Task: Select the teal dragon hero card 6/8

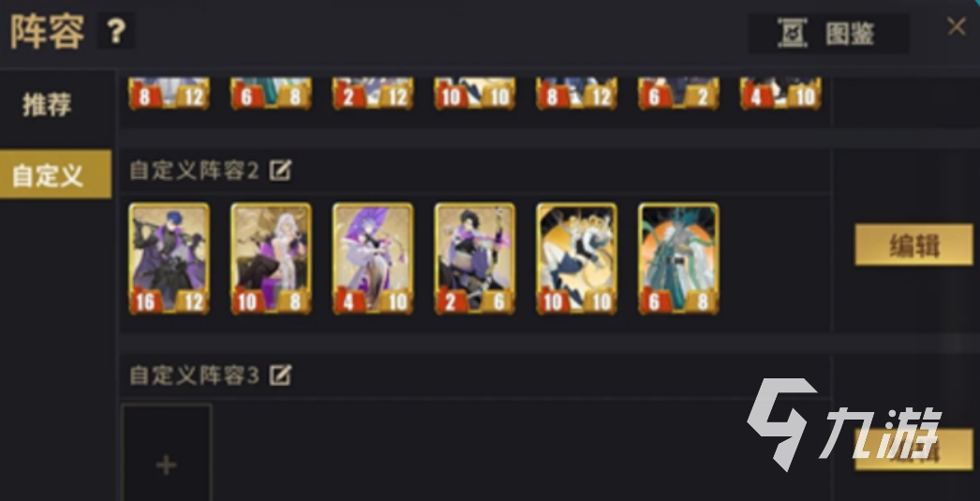Action: 678,258
